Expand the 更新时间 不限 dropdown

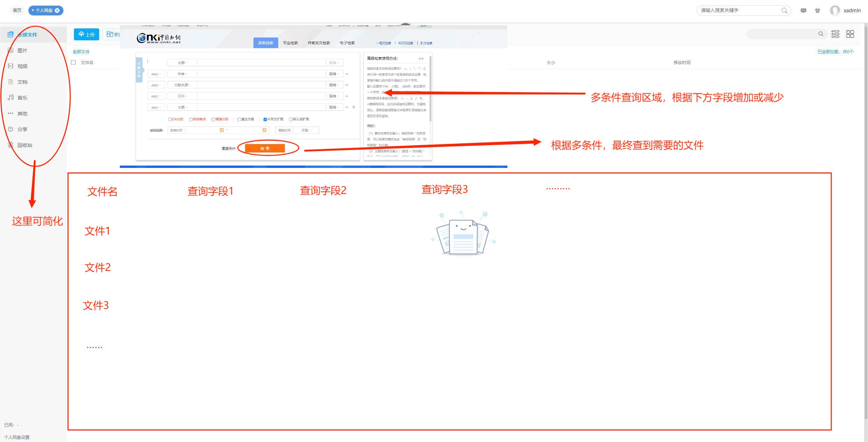click(306, 130)
